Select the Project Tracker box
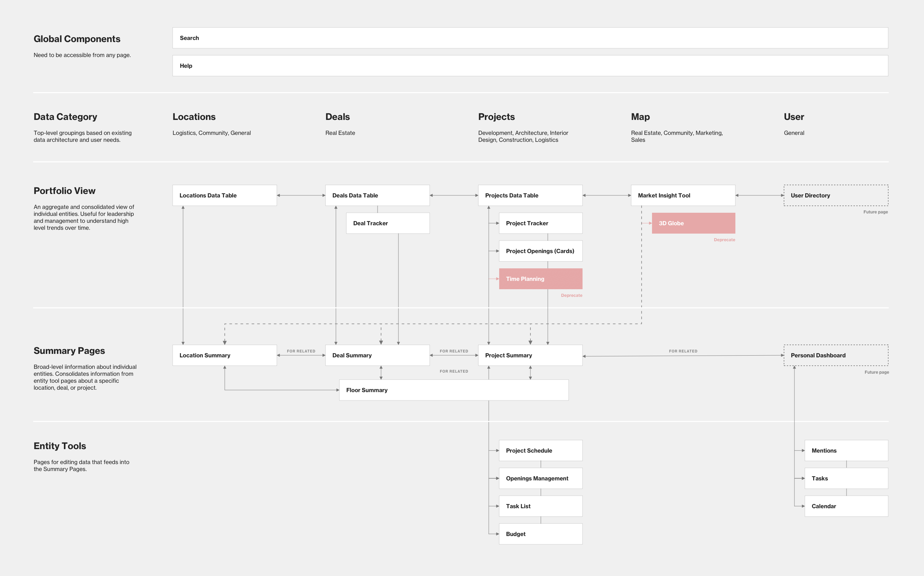The height and width of the screenshot is (576, 924). coord(541,223)
